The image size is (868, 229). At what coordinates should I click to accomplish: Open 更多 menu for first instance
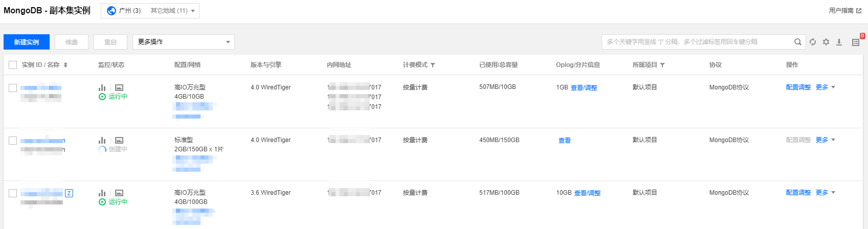click(825, 87)
